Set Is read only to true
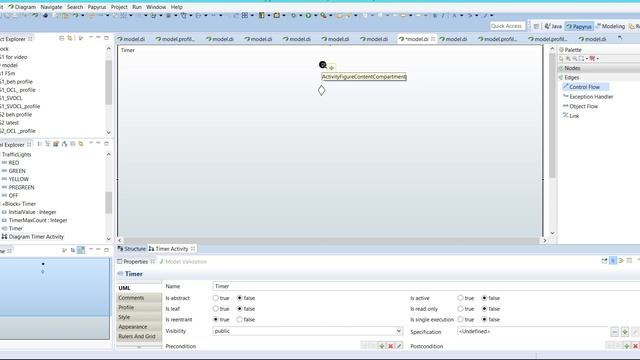The width and height of the screenshot is (640, 360). pyautogui.click(x=460, y=309)
